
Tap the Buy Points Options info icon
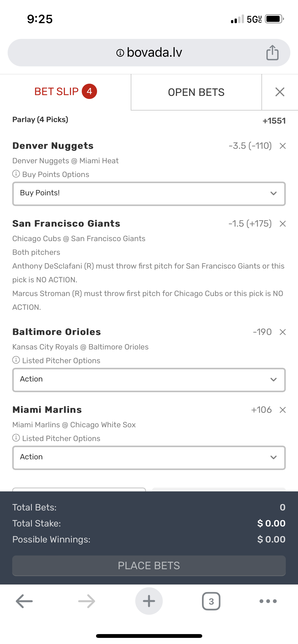click(16, 174)
